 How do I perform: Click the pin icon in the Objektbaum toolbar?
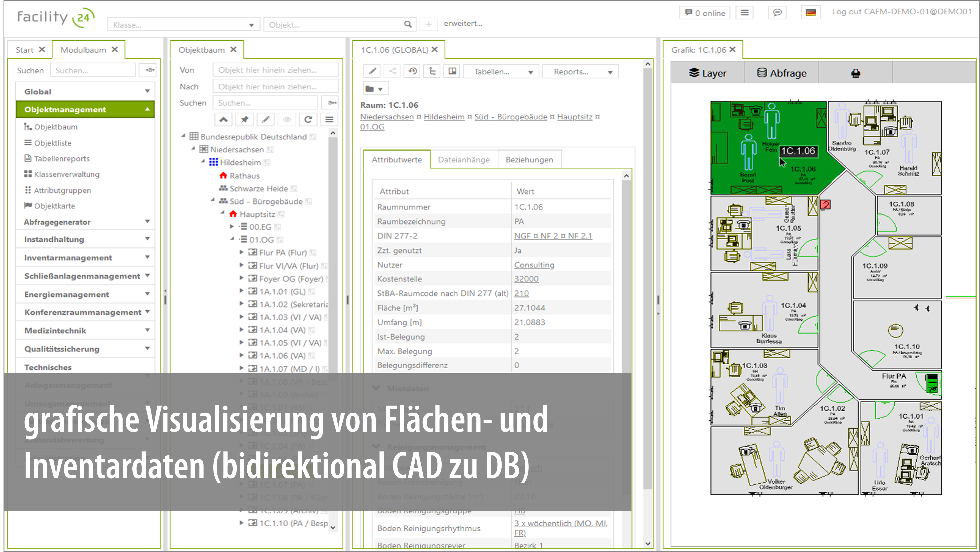(244, 120)
